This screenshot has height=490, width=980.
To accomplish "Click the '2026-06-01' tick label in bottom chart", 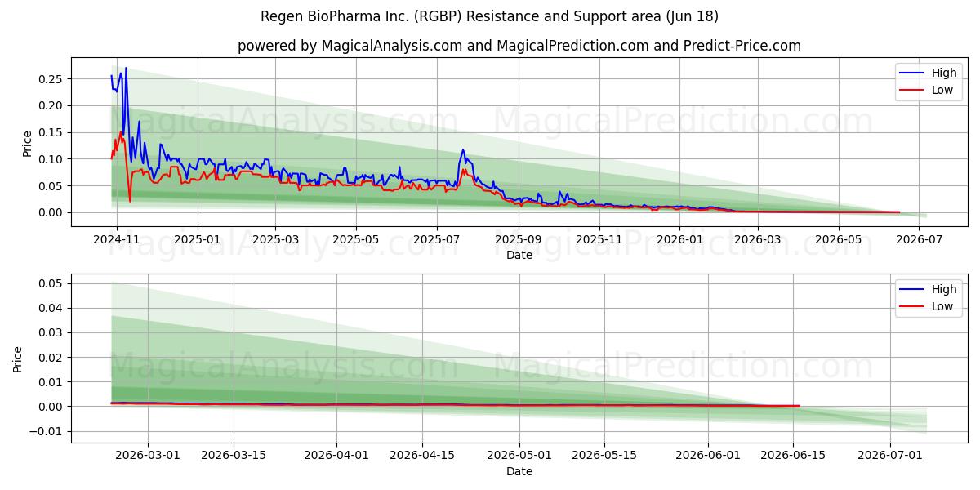I will [709, 456].
